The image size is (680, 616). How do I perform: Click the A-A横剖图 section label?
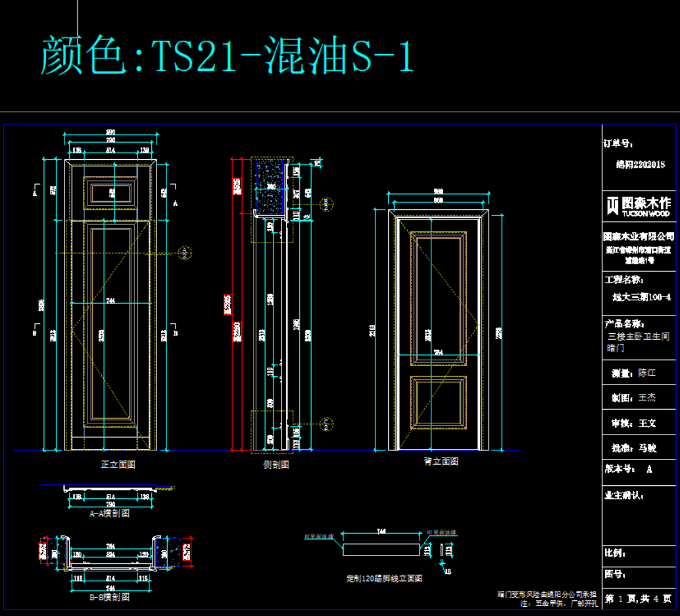109,513
